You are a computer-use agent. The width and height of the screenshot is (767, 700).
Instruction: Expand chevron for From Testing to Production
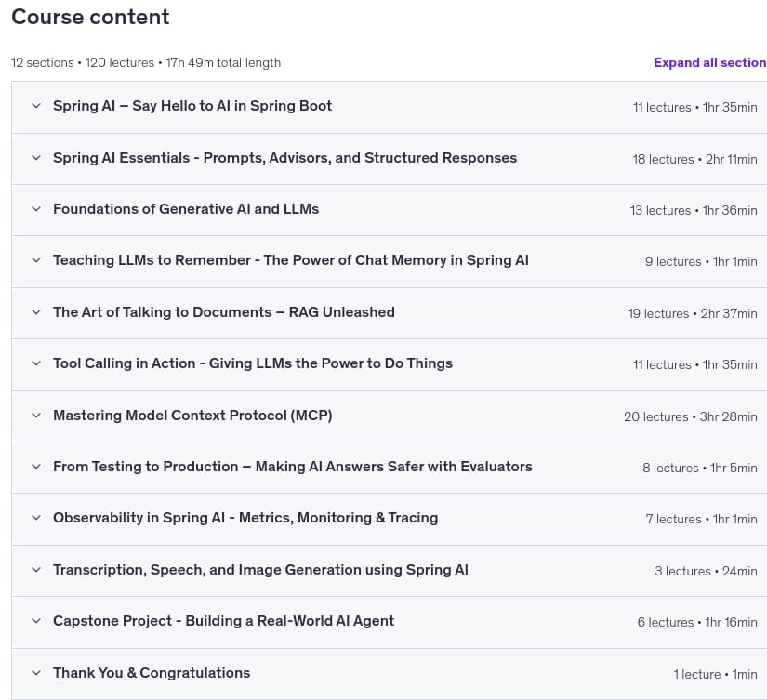pos(36,467)
